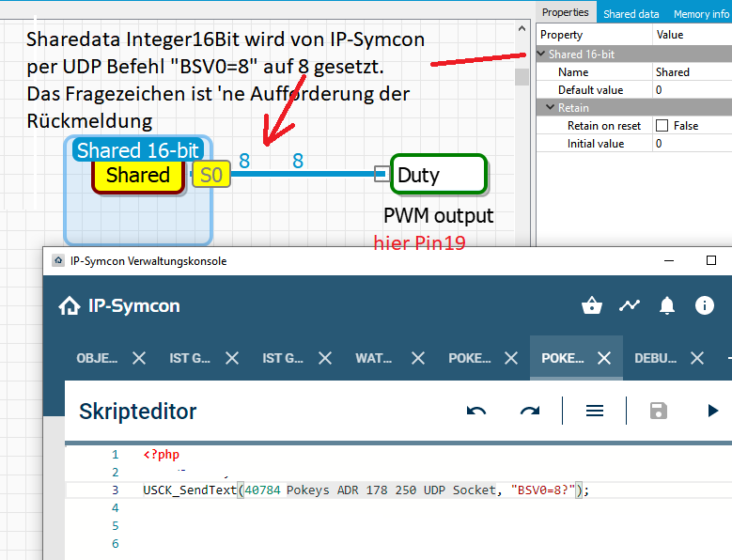Click the IP-Symcon home logo icon

[70, 305]
